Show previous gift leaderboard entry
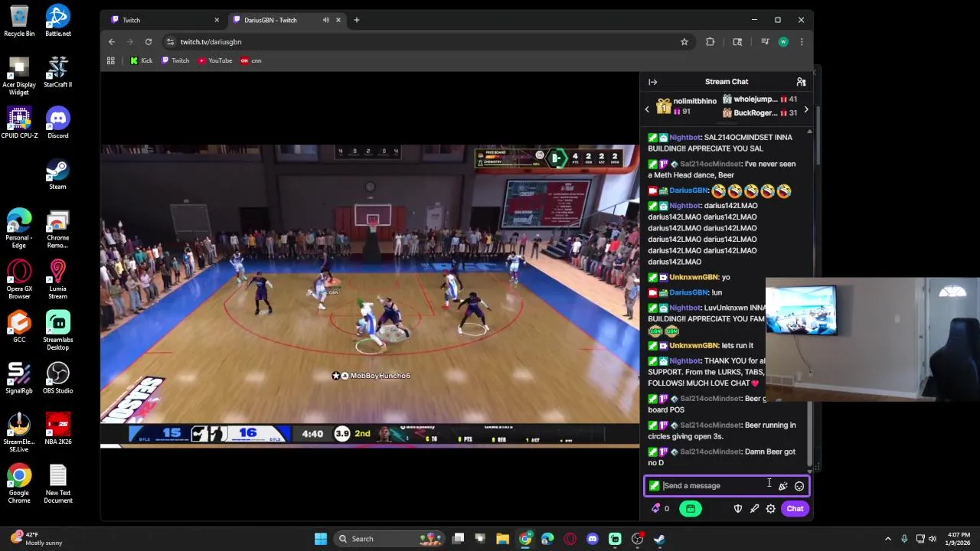 647,109
